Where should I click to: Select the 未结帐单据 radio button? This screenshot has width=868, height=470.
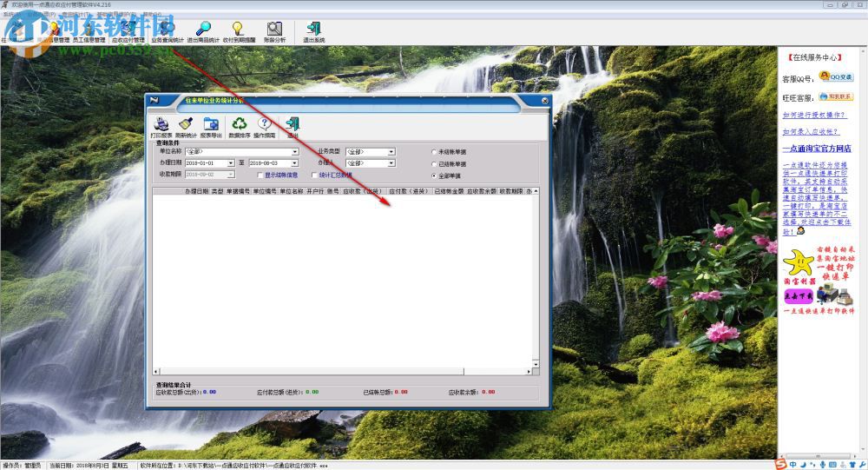pyautogui.click(x=434, y=152)
